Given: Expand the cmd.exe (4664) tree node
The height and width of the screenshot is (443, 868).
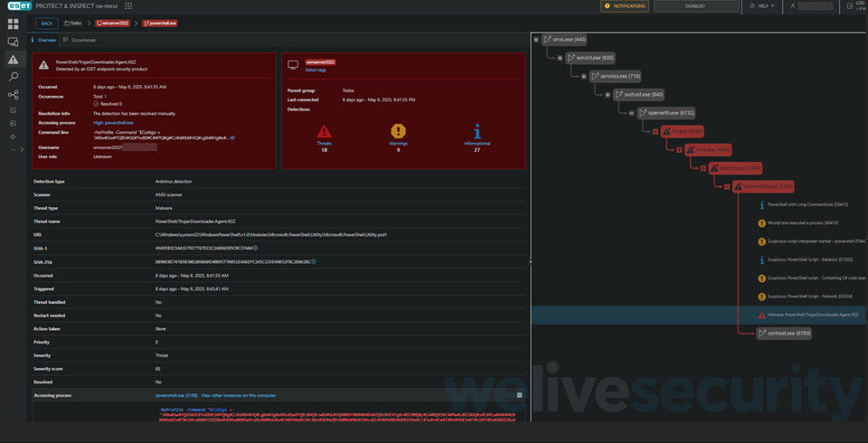Looking at the screenshot, I should [x=679, y=149].
